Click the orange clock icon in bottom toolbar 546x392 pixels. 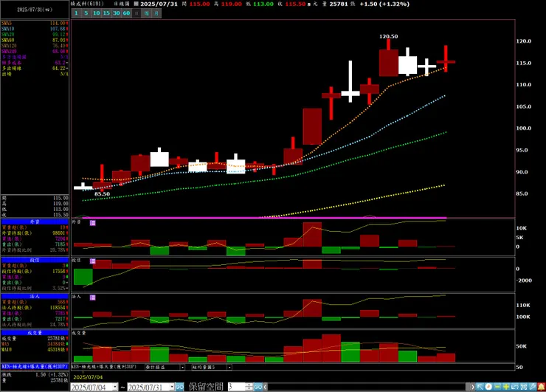pyautogui.click(x=488, y=387)
